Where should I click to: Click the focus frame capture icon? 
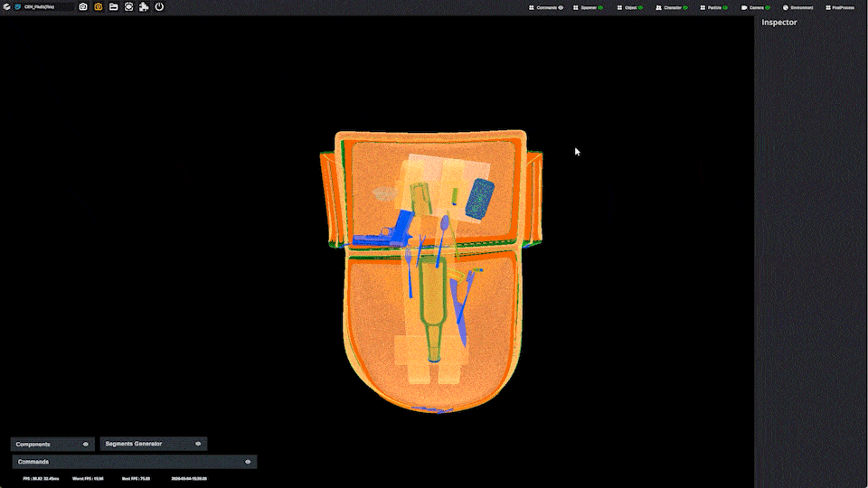129,6
